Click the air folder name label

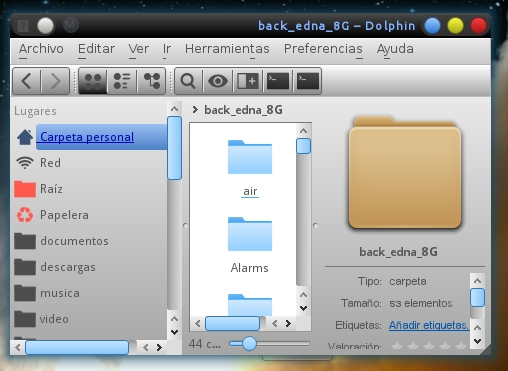250,191
